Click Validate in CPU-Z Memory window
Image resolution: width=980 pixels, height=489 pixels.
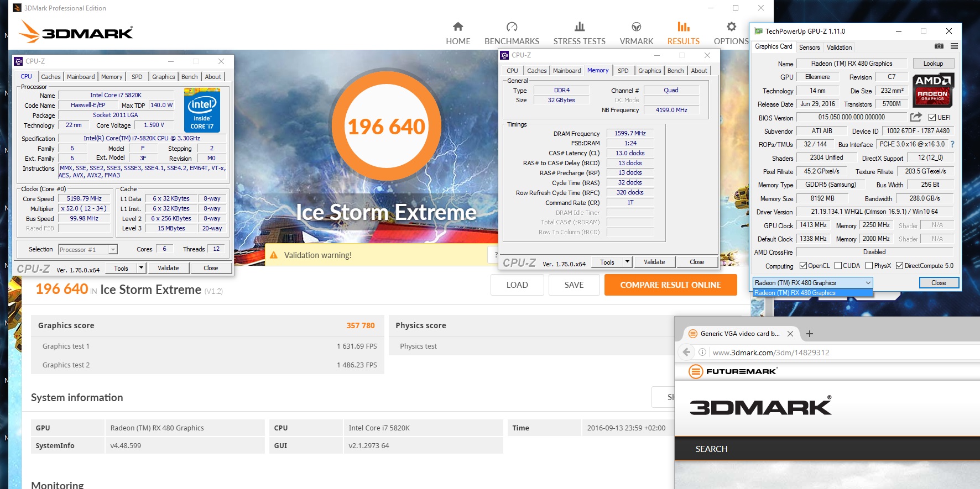click(654, 262)
